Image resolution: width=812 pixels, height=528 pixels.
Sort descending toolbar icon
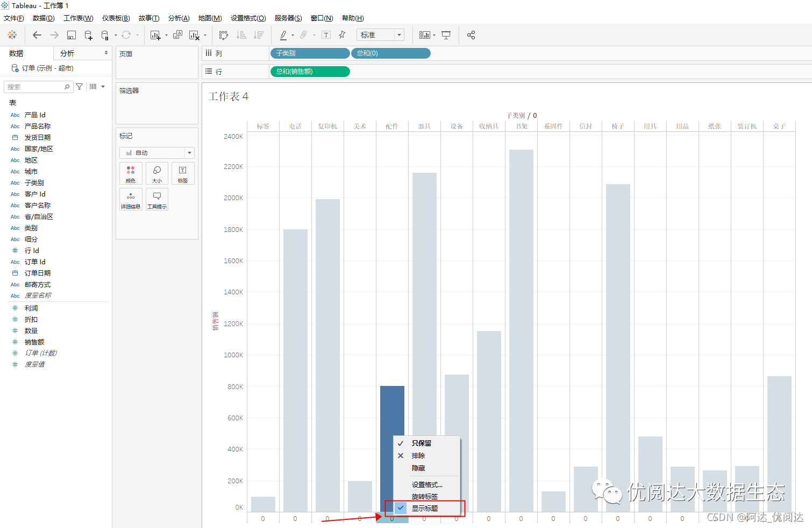pyautogui.click(x=259, y=35)
